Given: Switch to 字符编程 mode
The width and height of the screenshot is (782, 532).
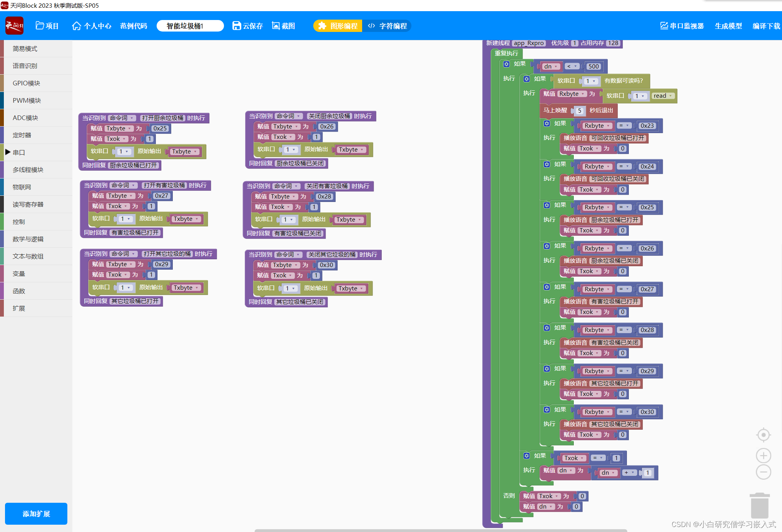Looking at the screenshot, I should coord(388,26).
